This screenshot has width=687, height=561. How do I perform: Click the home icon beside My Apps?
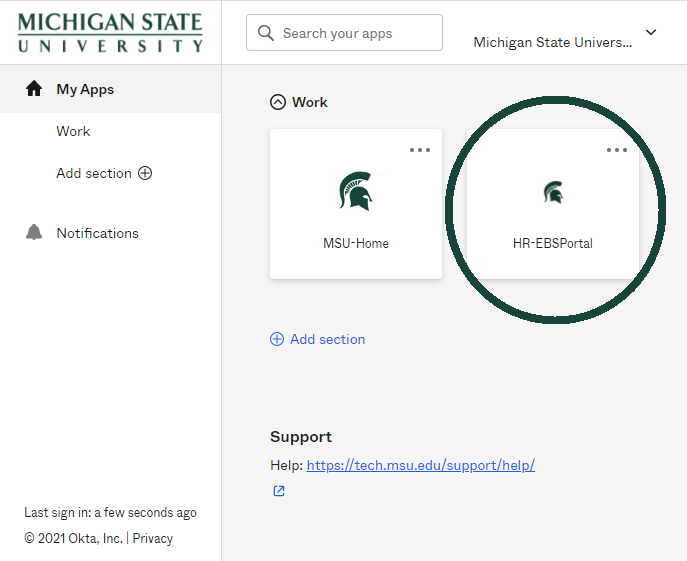click(x=34, y=89)
